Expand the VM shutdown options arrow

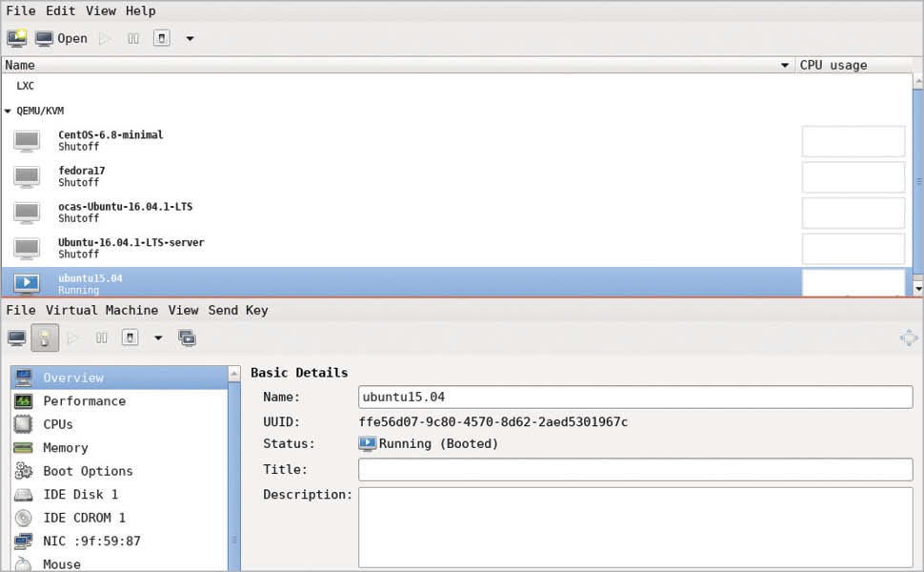158,337
